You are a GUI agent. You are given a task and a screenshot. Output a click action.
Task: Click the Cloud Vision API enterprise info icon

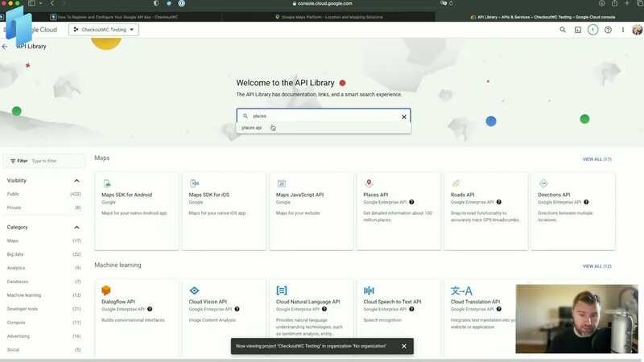pyautogui.click(x=237, y=309)
